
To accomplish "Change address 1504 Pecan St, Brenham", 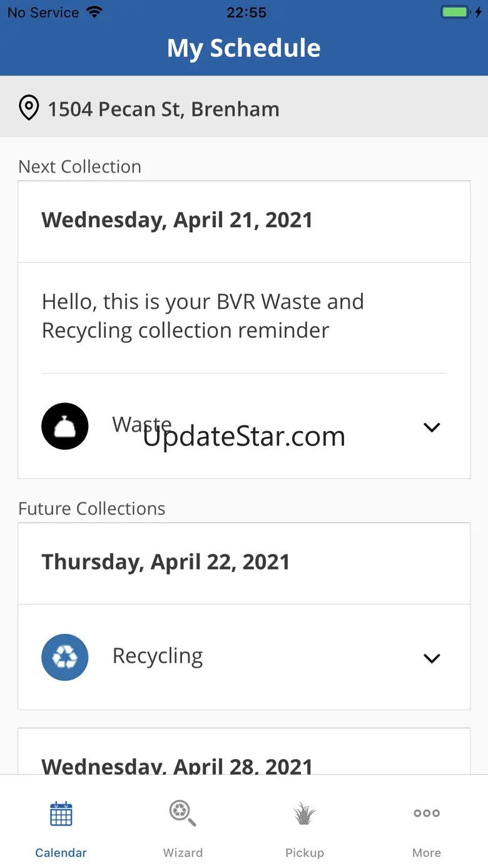I will click(164, 109).
